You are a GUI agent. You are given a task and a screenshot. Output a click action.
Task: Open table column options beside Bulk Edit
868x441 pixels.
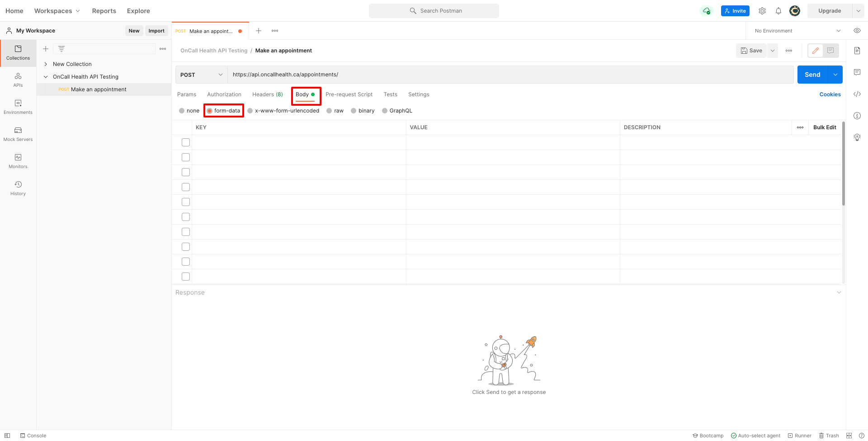click(x=800, y=127)
